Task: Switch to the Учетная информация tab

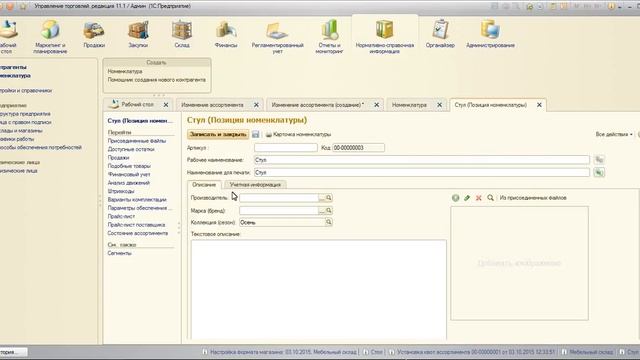Action: (255, 185)
